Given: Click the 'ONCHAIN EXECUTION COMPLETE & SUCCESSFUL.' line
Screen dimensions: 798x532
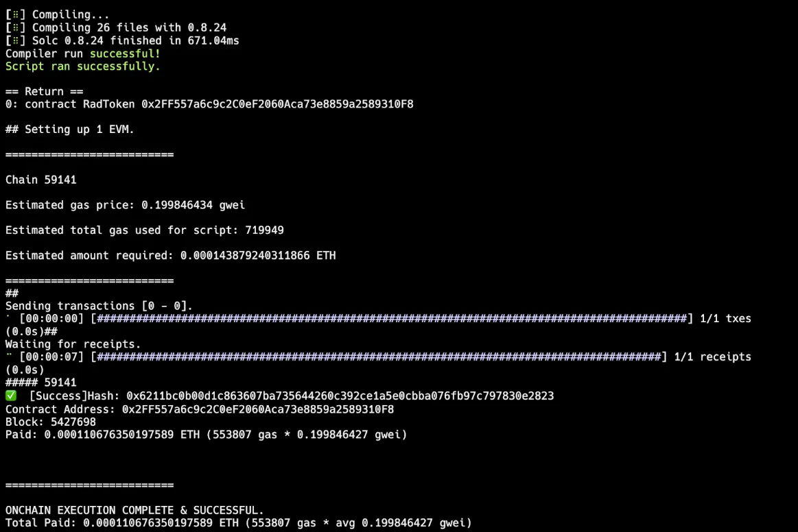Looking at the screenshot, I should click(134, 510).
